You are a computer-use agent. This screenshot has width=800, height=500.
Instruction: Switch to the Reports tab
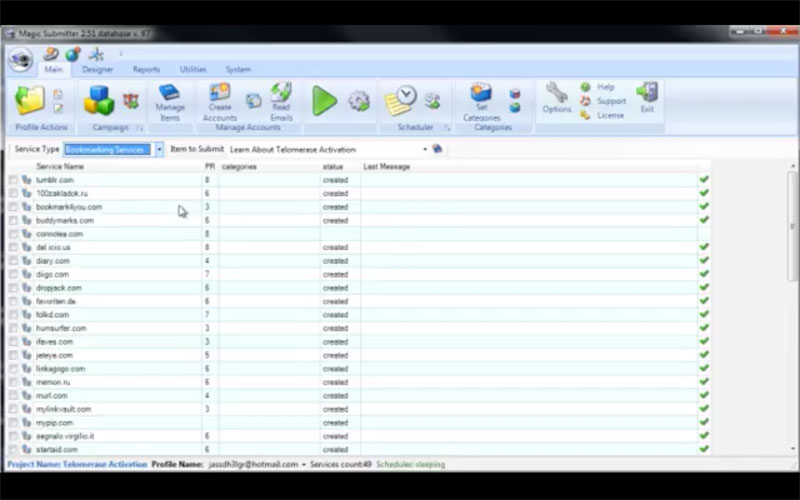point(146,69)
